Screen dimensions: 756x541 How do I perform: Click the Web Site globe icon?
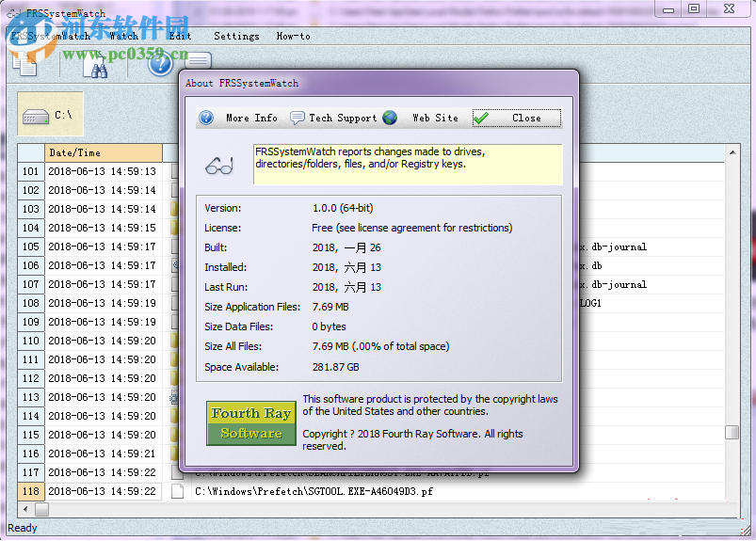click(390, 118)
